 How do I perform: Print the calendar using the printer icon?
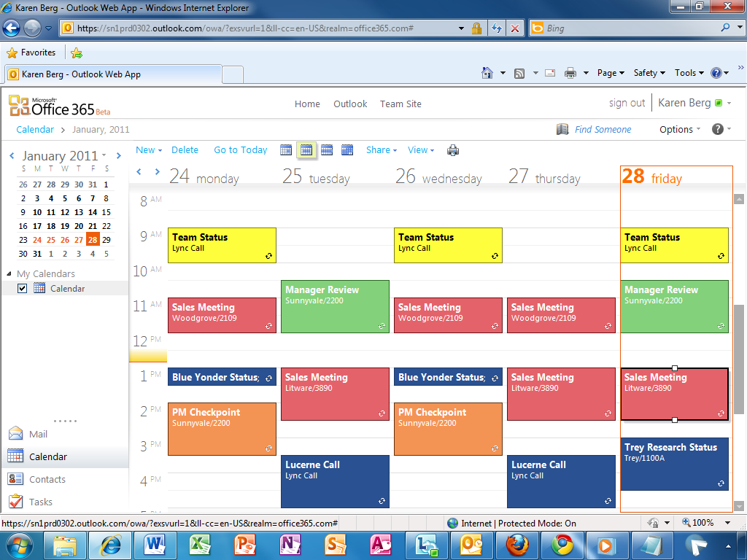pos(453,150)
